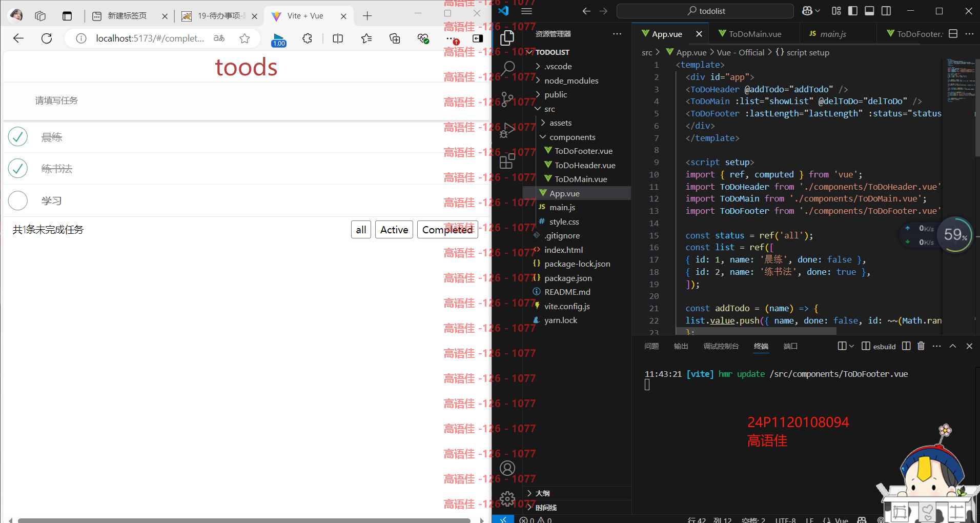This screenshot has height=523, width=980.
Task: Open VS Code Search view icon
Action: click(x=508, y=68)
